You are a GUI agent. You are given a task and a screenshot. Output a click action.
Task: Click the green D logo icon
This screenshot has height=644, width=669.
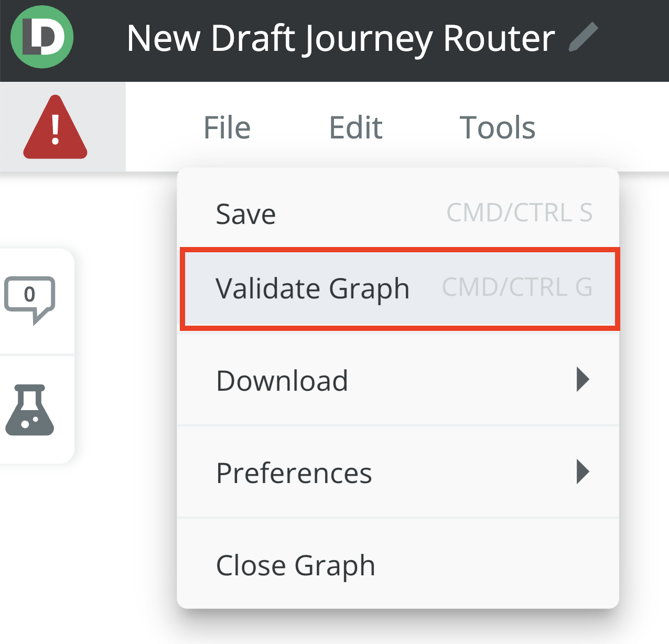click(x=42, y=37)
